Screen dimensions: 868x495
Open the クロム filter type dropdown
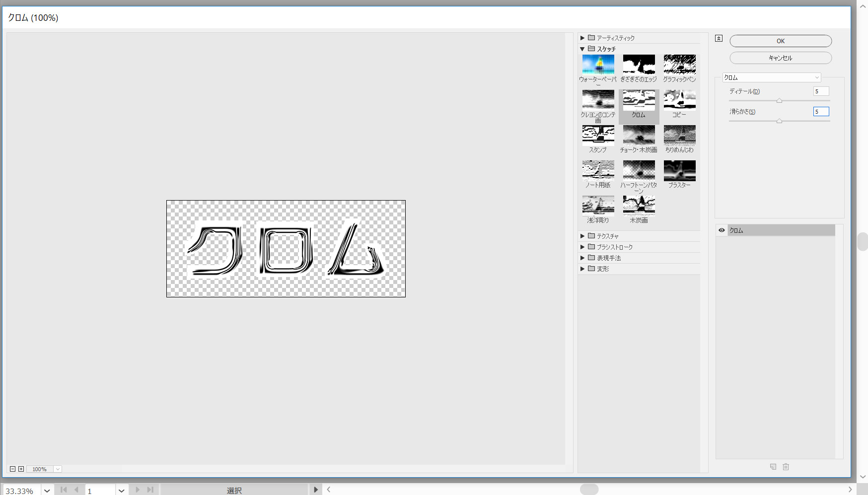771,77
